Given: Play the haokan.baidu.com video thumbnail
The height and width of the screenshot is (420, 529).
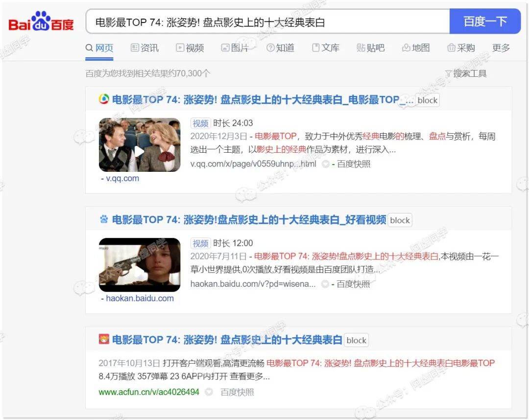Looking at the screenshot, I should [140, 265].
